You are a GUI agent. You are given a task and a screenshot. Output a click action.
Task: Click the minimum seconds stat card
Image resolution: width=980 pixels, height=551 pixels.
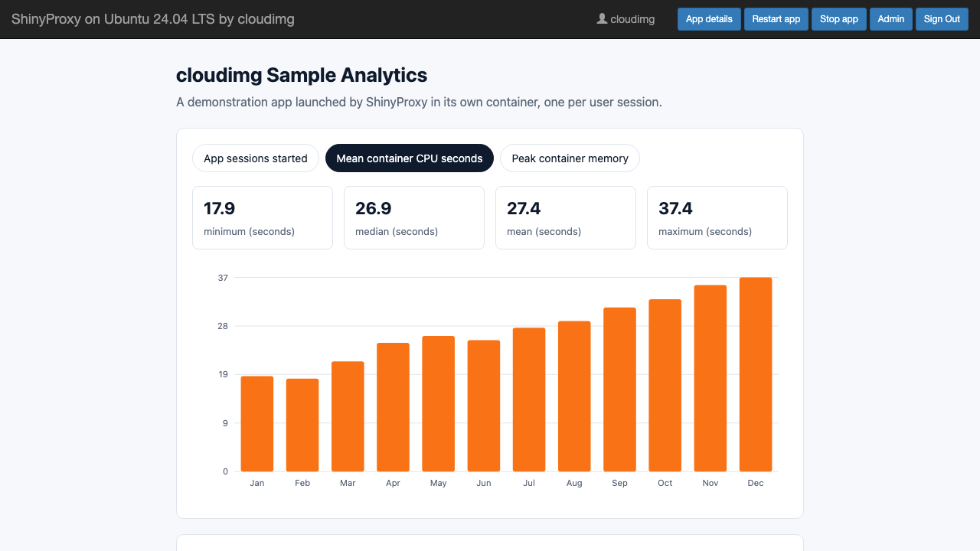263,217
